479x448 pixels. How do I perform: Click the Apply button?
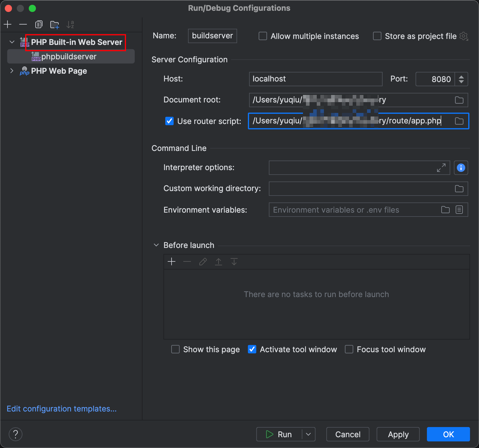click(x=398, y=434)
